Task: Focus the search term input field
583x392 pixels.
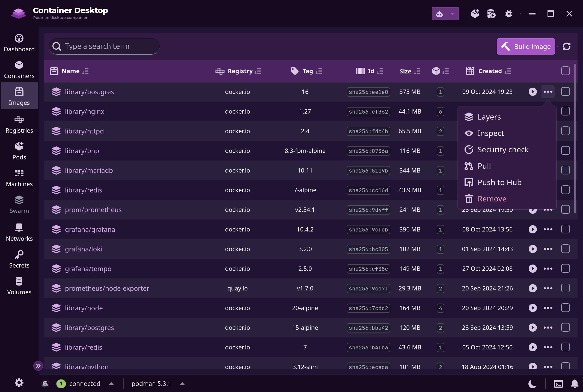Action: tap(104, 46)
